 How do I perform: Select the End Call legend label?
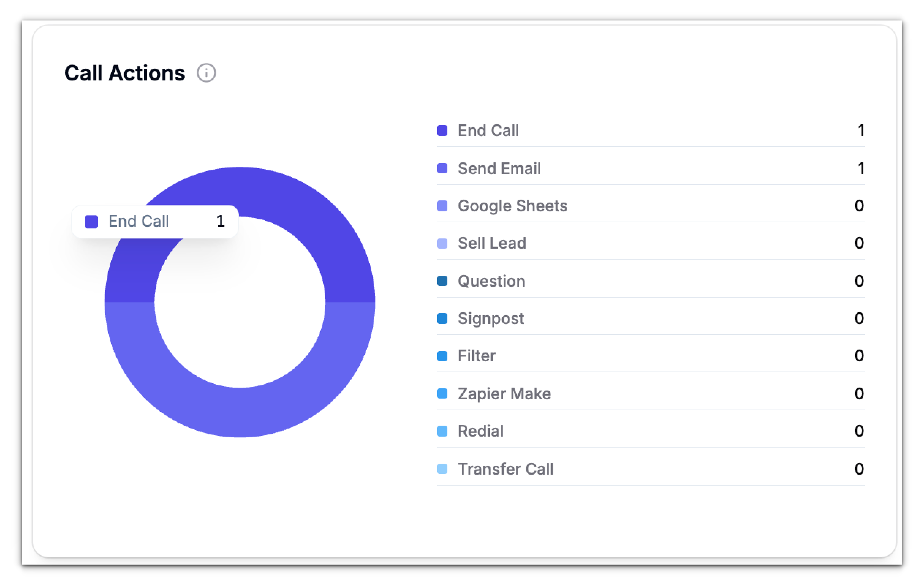[488, 131]
